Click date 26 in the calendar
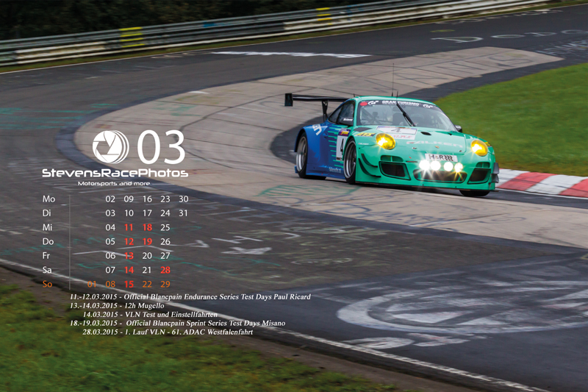Viewport: 588px width, 392px height. pyautogui.click(x=165, y=241)
